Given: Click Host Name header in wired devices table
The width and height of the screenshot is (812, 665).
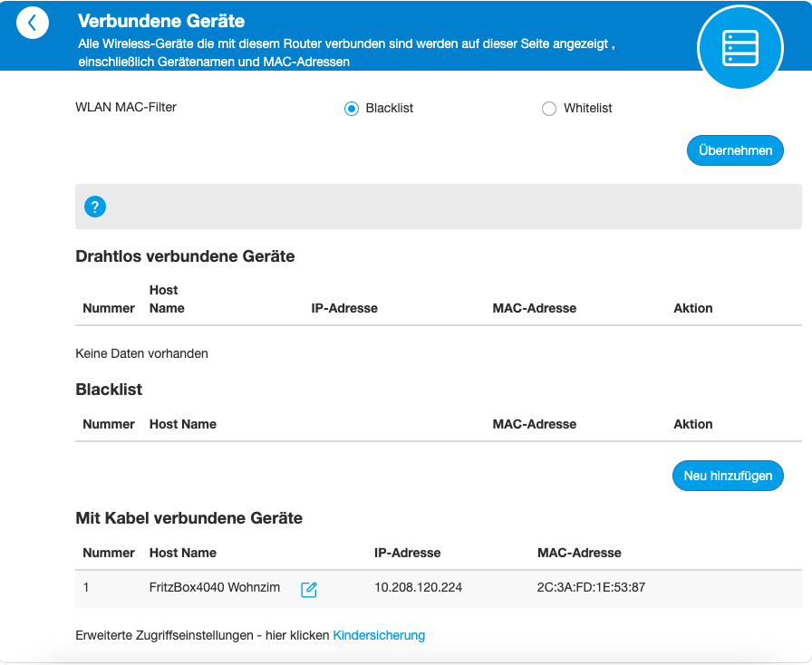Looking at the screenshot, I should pos(183,553).
